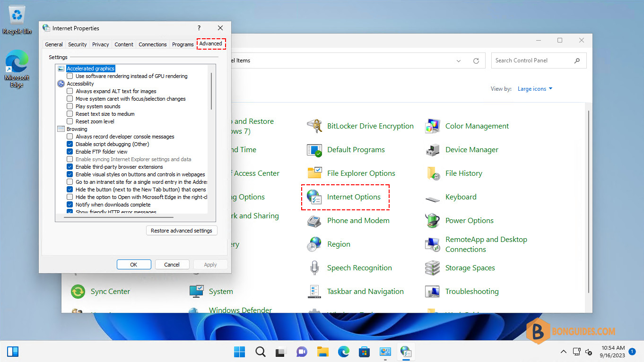Switch to the General tab

point(54,44)
